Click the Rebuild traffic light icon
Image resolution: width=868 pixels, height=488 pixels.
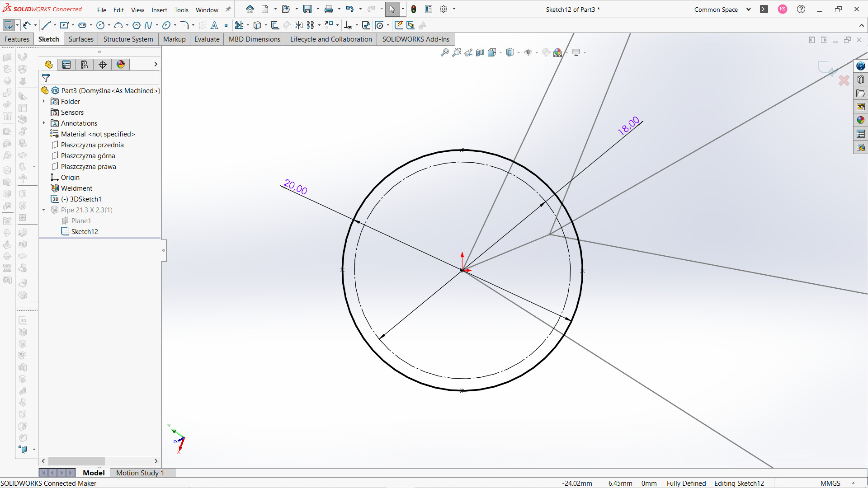point(413,9)
